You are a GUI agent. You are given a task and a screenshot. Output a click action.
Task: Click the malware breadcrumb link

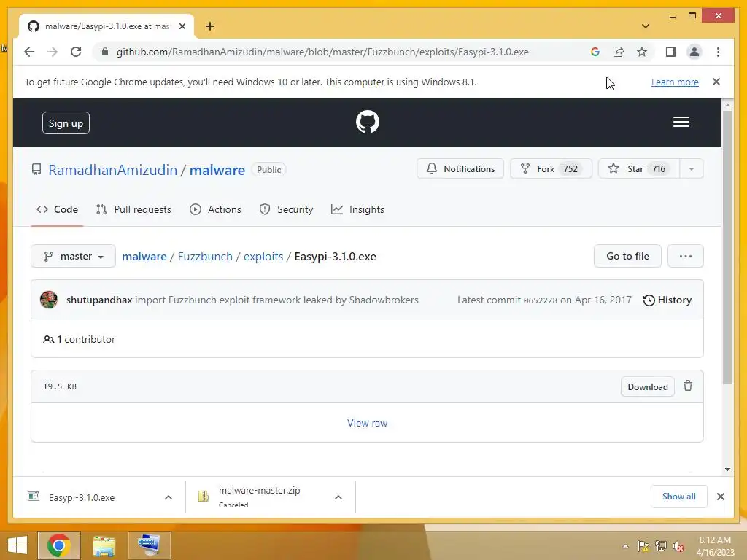(x=144, y=256)
